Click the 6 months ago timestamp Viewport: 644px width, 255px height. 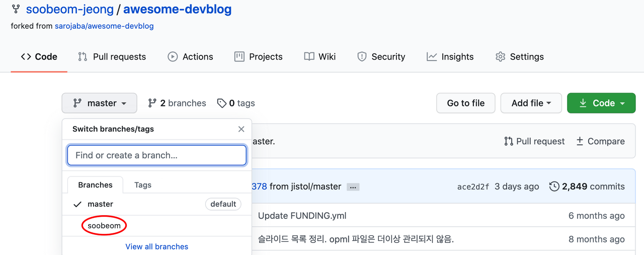click(x=597, y=216)
